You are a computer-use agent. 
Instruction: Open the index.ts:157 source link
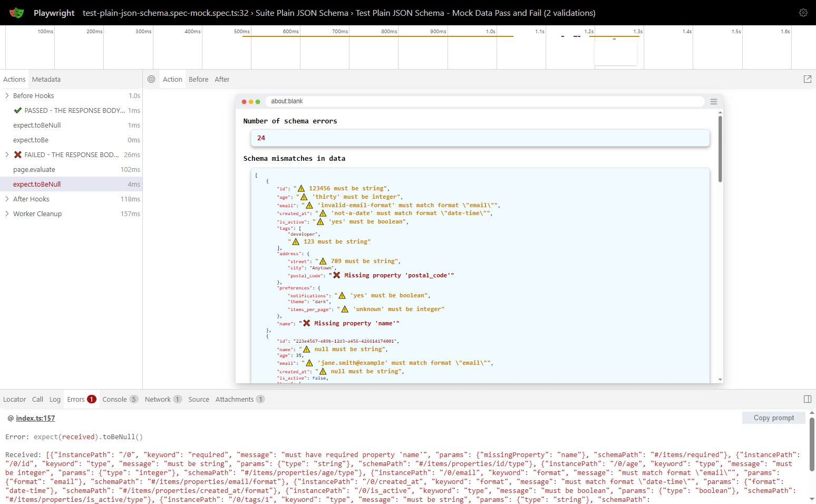[35, 418]
